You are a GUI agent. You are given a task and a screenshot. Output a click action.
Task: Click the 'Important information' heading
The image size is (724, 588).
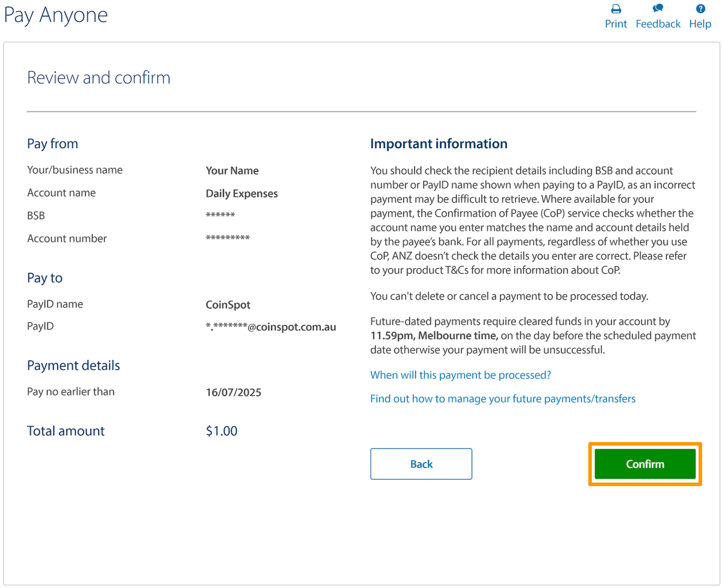point(439,144)
